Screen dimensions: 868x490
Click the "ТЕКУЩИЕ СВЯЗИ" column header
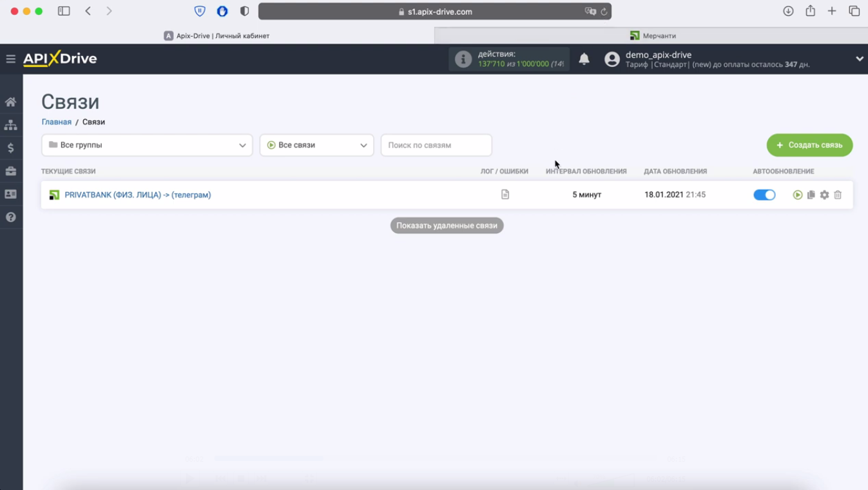pos(68,171)
